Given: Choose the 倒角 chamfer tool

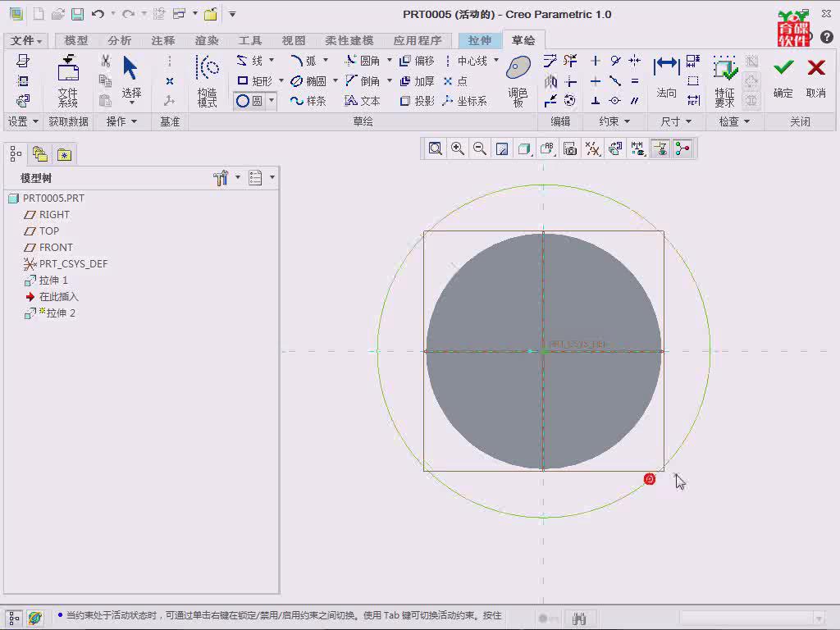Looking at the screenshot, I should click(x=363, y=81).
